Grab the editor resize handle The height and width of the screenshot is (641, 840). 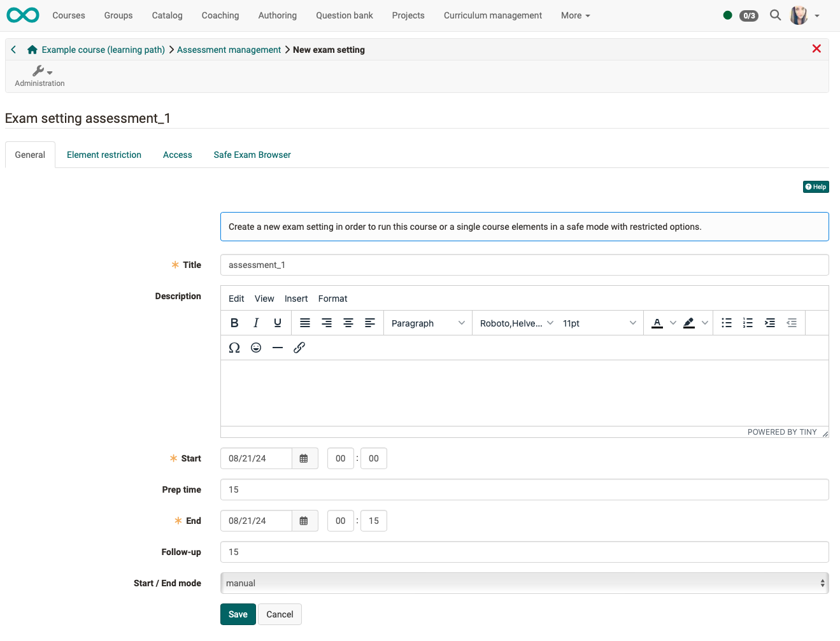pyautogui.click(x=825, y=433)
